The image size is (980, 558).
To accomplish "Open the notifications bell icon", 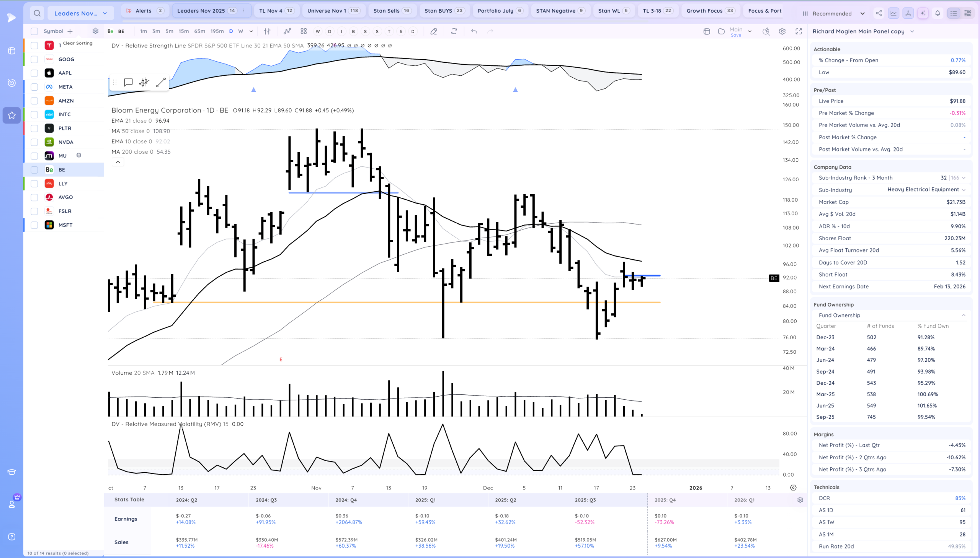I will point(938,13).
